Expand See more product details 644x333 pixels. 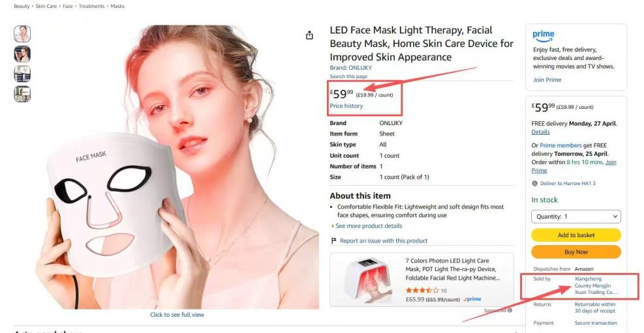[367, 226]
